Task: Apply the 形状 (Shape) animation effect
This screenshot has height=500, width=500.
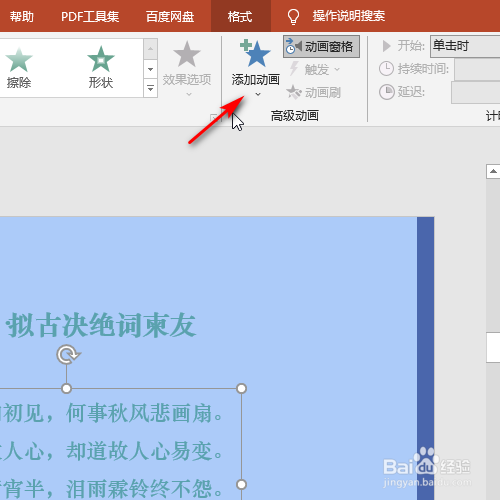Action: [101, 68]
